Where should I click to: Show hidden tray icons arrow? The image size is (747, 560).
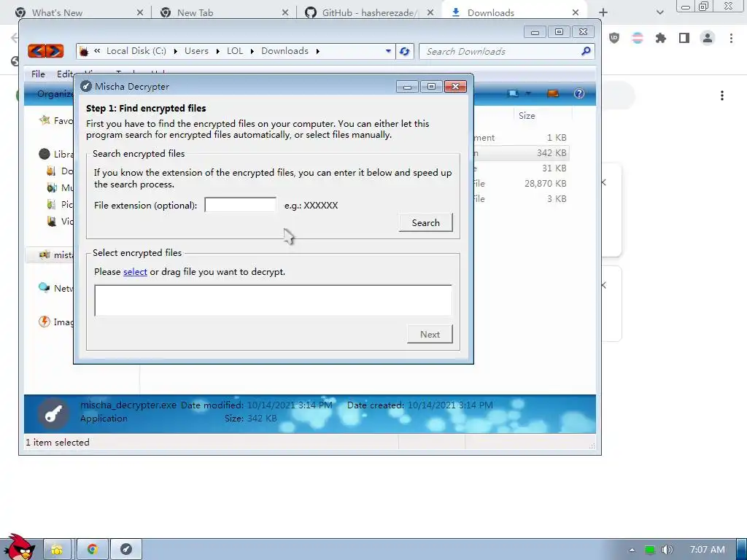632,550
